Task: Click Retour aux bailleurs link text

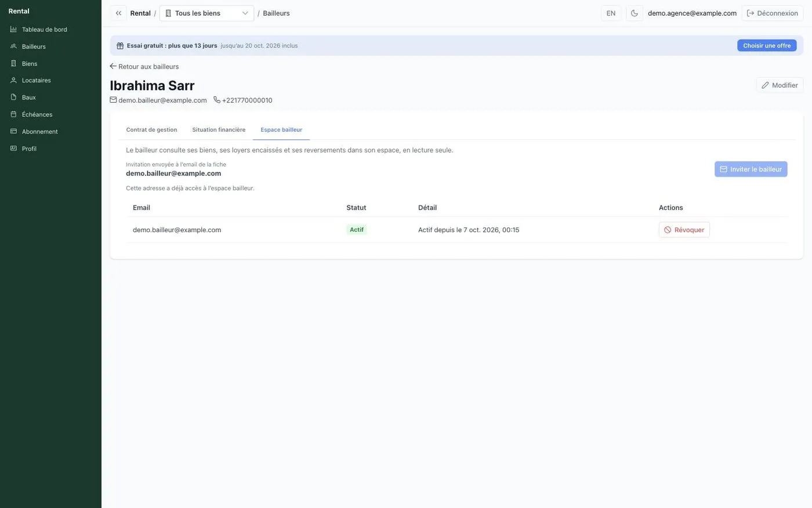Action: 148,67
